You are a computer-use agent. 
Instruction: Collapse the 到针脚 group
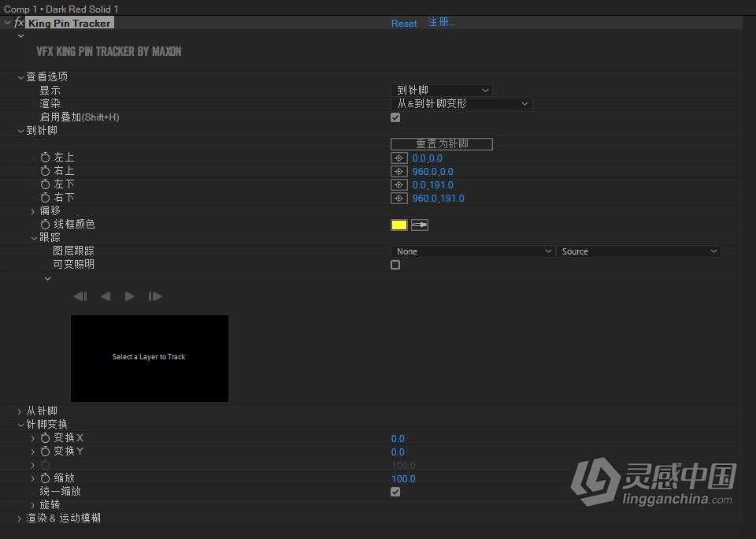tap(20, 132)
